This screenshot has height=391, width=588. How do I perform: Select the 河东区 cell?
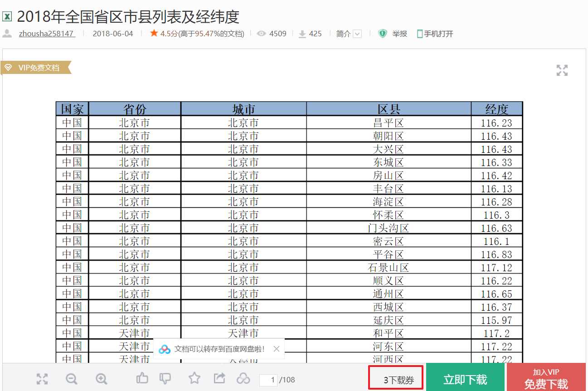point(389,347)
